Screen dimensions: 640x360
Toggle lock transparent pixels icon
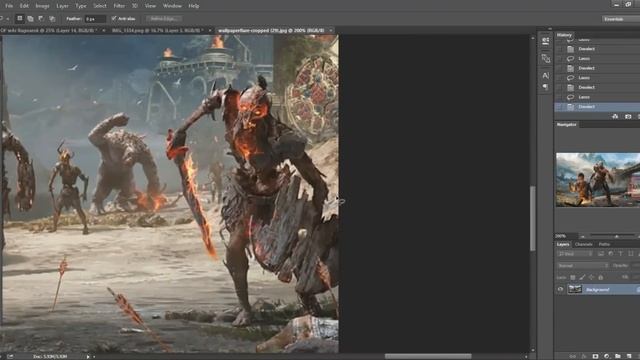[573, 278]
